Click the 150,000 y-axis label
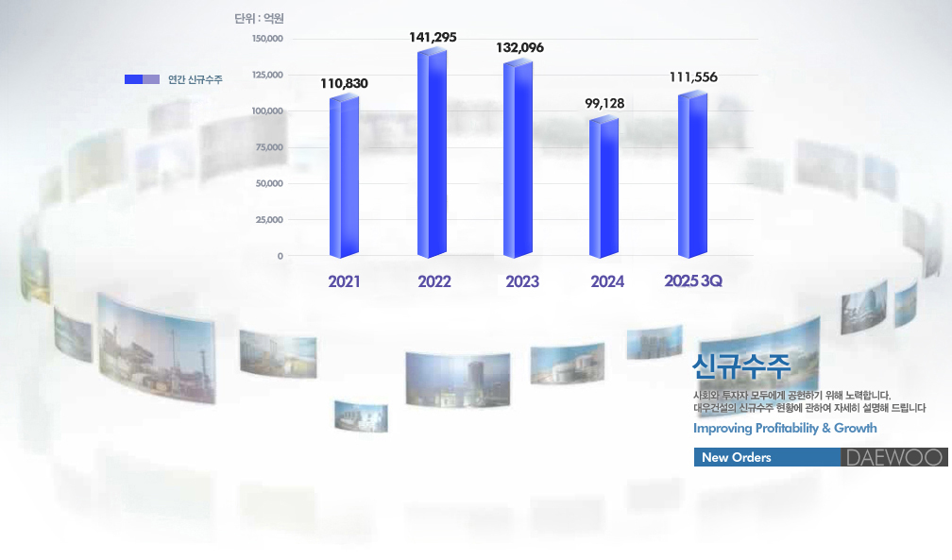Screen dimensions: 952x560 [267, 39]
